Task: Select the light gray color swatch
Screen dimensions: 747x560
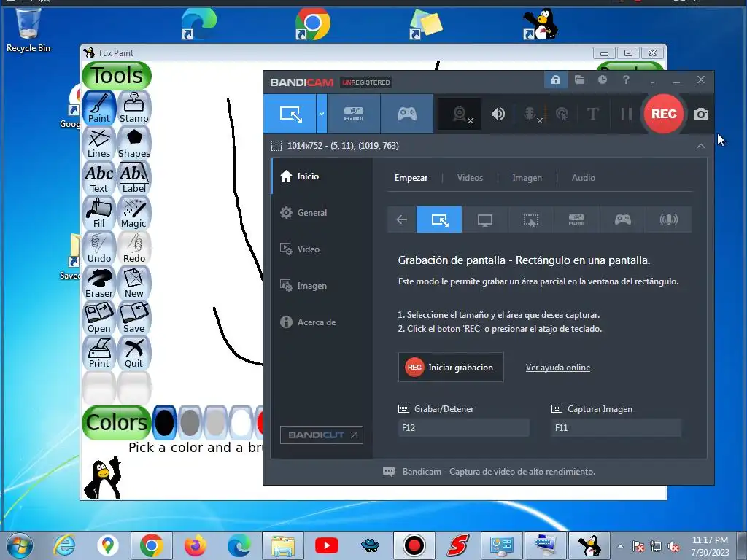Action: [x=215, y=423]
